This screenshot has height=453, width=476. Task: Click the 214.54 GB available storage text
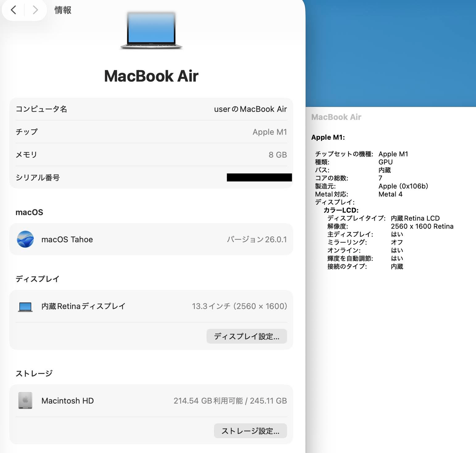pyautogui.click(x=230, y=401)
